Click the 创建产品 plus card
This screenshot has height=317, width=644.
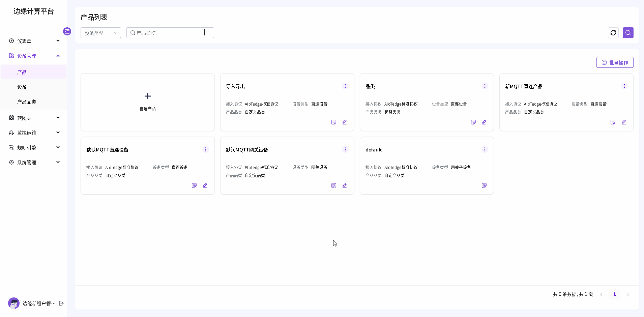coord(148,102)
